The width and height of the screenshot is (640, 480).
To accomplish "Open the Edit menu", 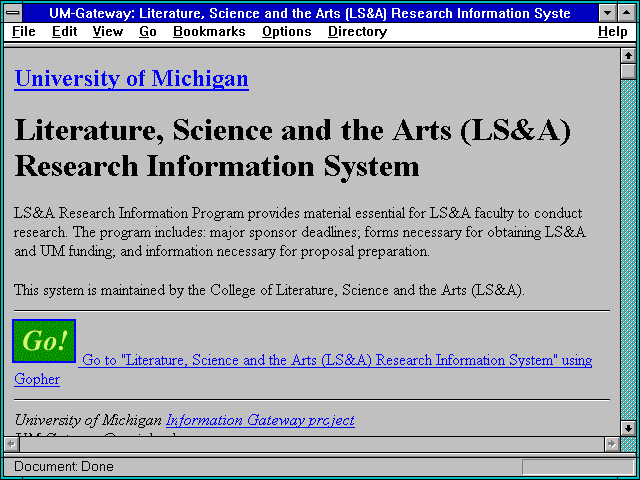I will (x=64, y=32).
